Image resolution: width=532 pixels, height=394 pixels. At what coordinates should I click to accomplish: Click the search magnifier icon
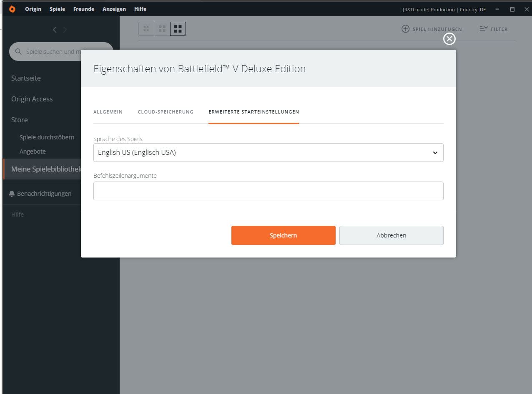(18, 52)
